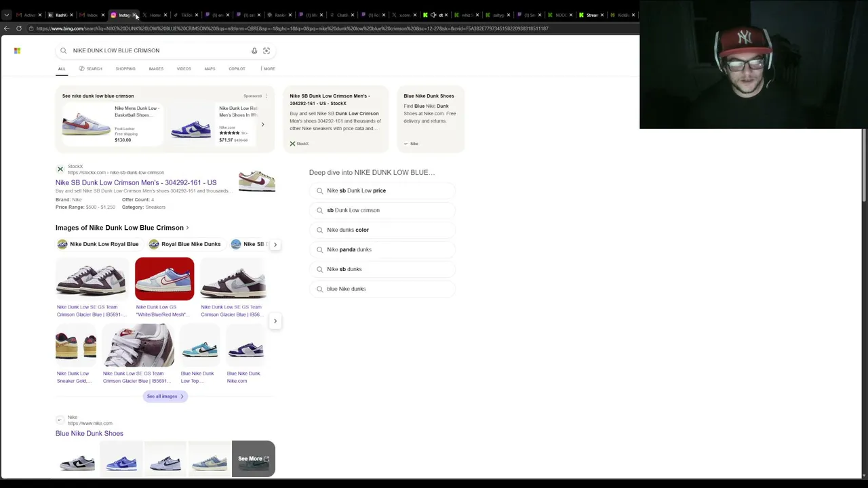Click the See More shoes overlay button
This screenshot has width=868, height=488.
click(254, 459)
